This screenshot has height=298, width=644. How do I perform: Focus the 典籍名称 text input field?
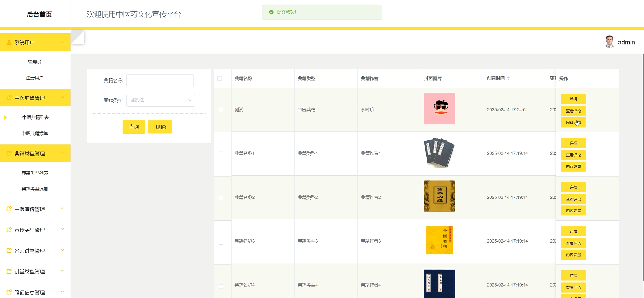(x=160, y=81)
